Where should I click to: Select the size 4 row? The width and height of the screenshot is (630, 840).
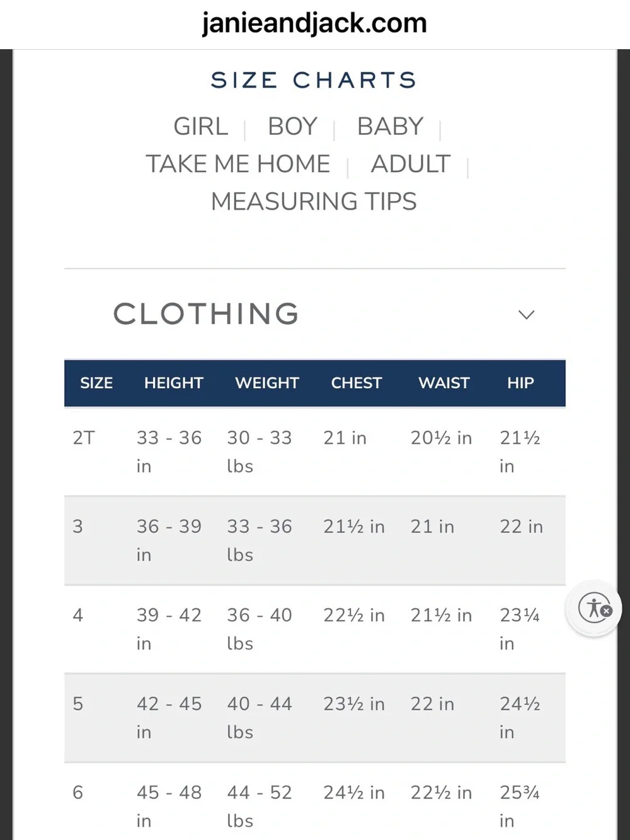tap(315, 630)
